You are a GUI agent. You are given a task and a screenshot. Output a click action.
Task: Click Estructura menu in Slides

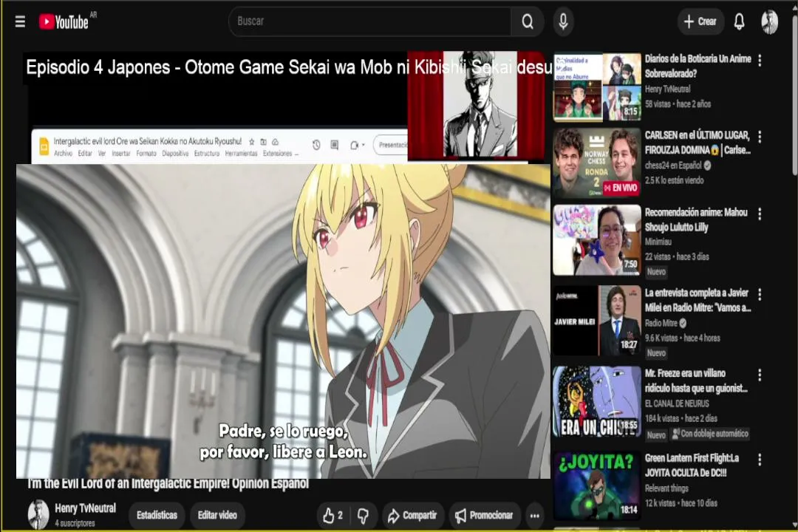click(207, 153)
